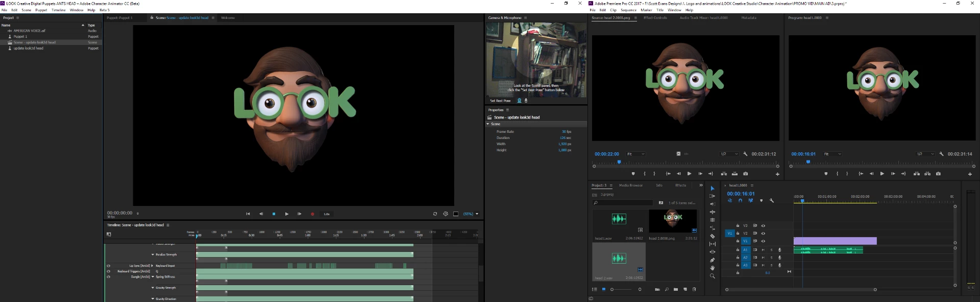Click the 1.0x playback speed button
This screenshot has height=302, width=980.
[327, 214]
